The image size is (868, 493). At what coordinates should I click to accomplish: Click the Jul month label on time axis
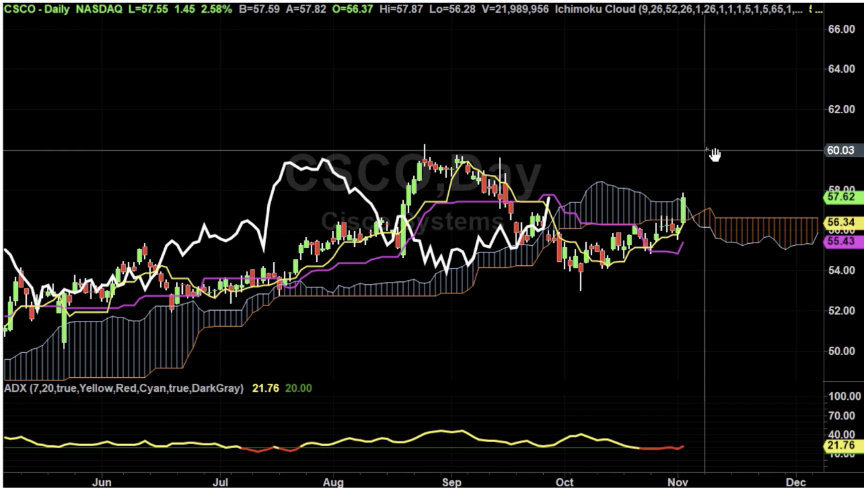tap(220, 482)
